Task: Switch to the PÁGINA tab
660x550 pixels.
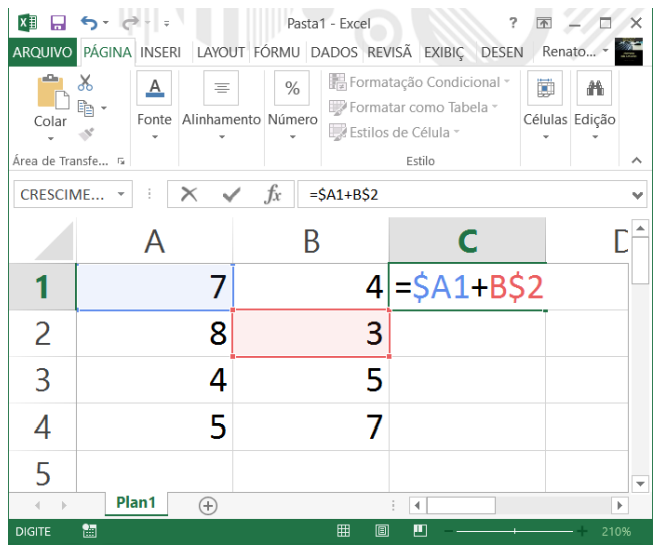Action: click(107, 52)
